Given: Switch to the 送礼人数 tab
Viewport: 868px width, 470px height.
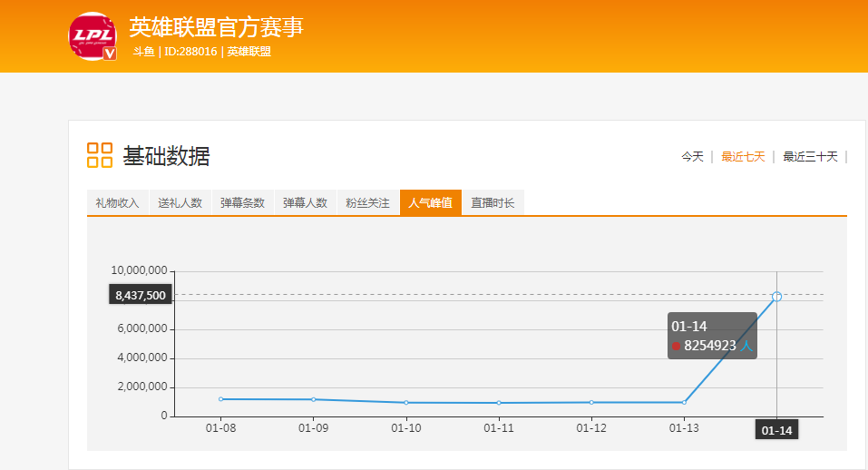Looking at the screenshot, I should pos(180,203).
